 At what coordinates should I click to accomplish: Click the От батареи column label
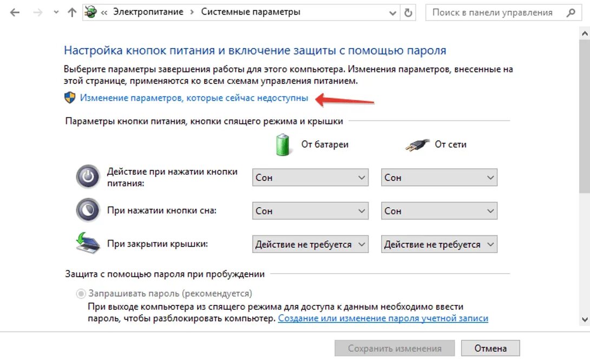325,144
